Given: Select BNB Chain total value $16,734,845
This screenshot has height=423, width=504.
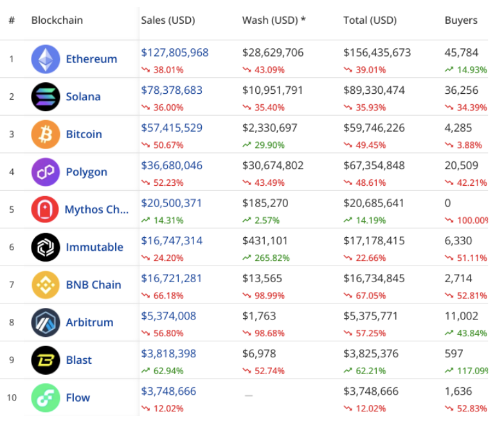Looking at the screenshot, I should pyautogui.click(x=374, y=278).
